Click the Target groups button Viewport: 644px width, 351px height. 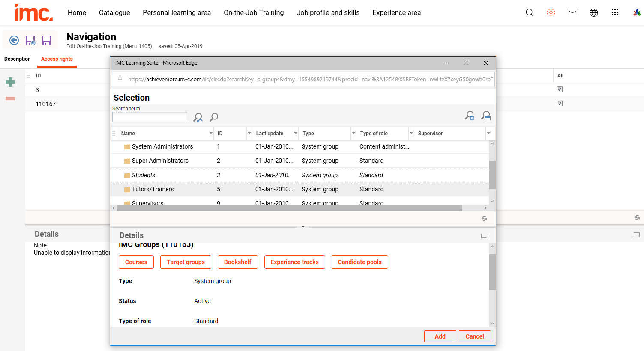(186, 262)
